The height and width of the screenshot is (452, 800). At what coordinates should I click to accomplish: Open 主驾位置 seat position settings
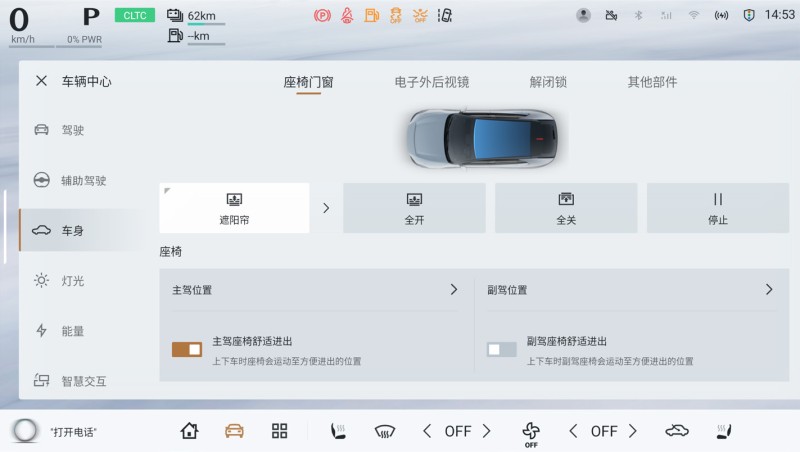click(315, 290)
